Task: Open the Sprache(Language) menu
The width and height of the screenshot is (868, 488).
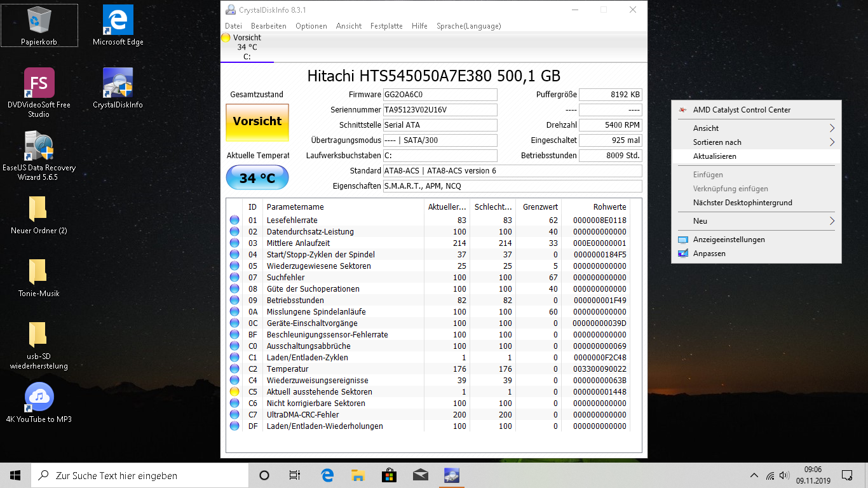Action: point(468,26)
